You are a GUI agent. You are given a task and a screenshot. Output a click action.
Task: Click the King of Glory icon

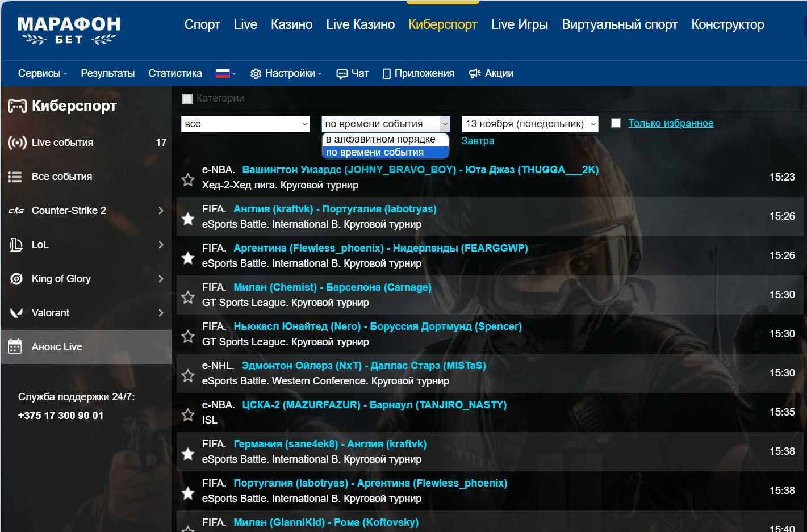(x=16, y=279)
